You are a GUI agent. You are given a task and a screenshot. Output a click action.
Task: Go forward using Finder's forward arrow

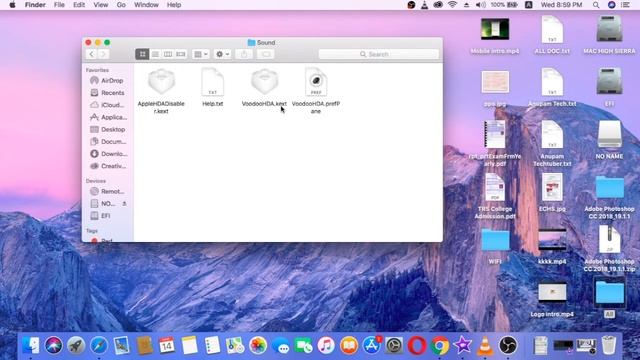(x=103, y=54)
